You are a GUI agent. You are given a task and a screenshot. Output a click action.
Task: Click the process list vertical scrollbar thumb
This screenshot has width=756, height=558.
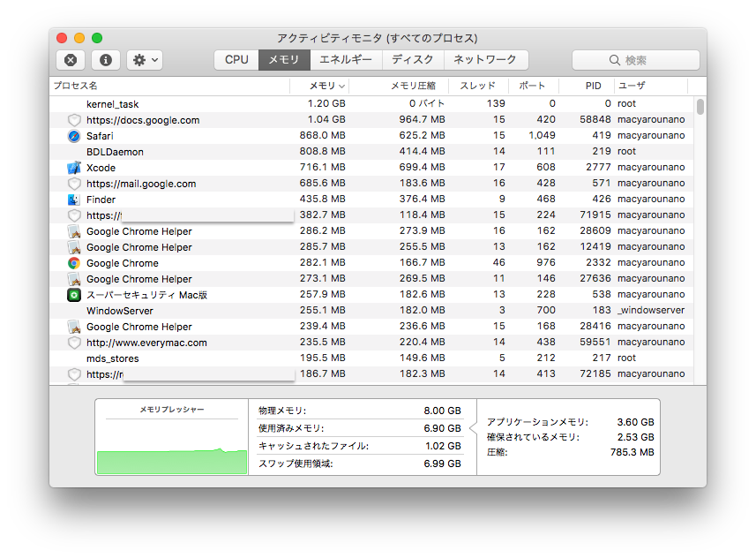point(700,107)
